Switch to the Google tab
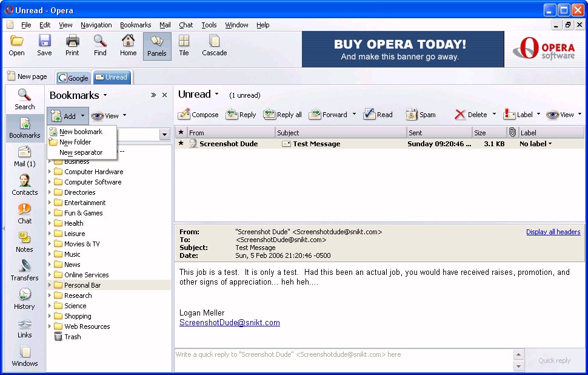The height and width of the screenshot is (375, 588). [73, 78]
